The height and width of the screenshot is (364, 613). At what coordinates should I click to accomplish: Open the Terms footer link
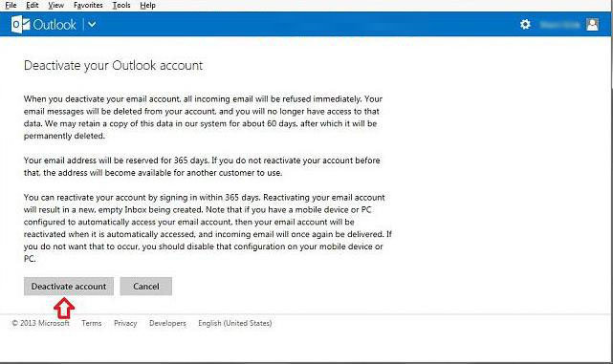pyautogui.click(x=92, y=323)
